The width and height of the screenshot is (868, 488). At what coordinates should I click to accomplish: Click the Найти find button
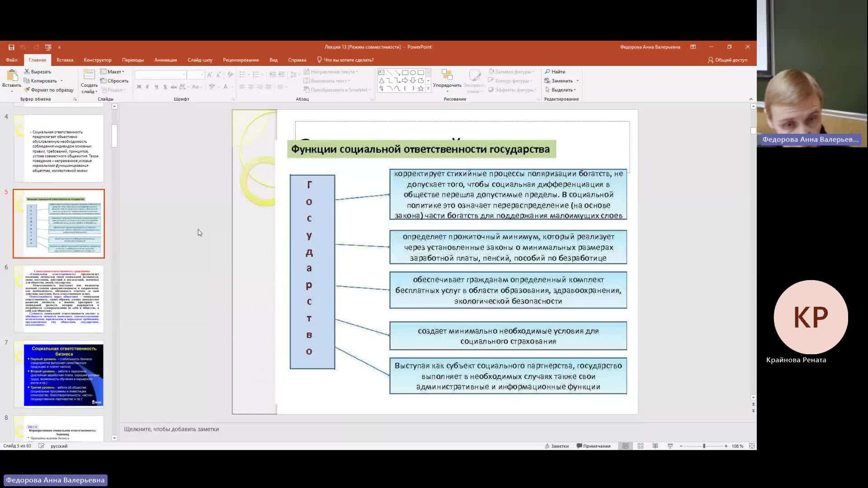click(x=555, y=72)
